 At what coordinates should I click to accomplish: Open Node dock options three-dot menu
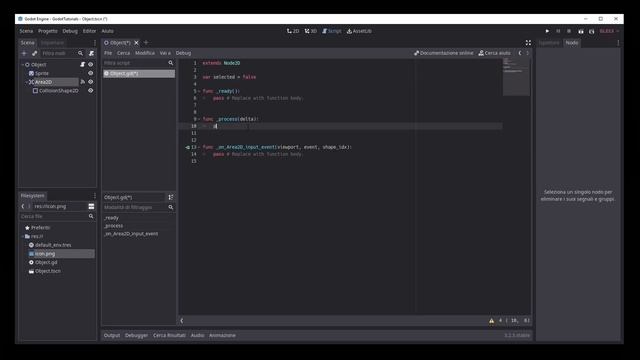tap(618, 42)
